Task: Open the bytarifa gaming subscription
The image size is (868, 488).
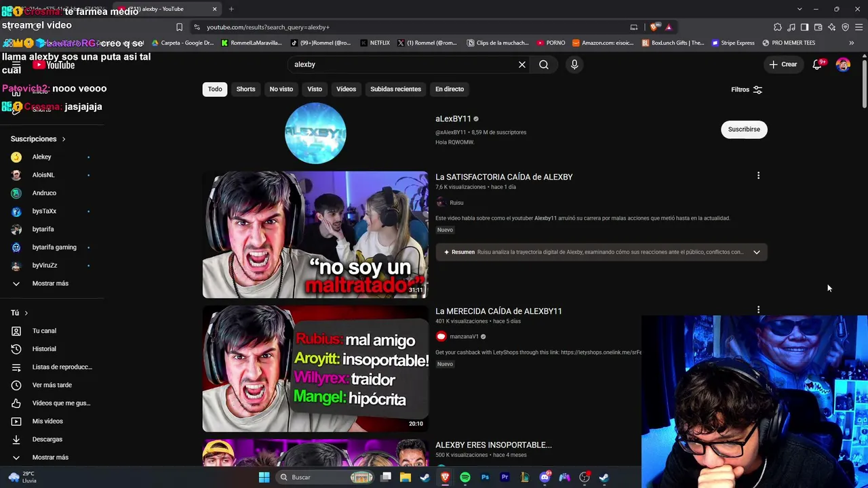Action: pyautogui.click(x=54, y=247)
